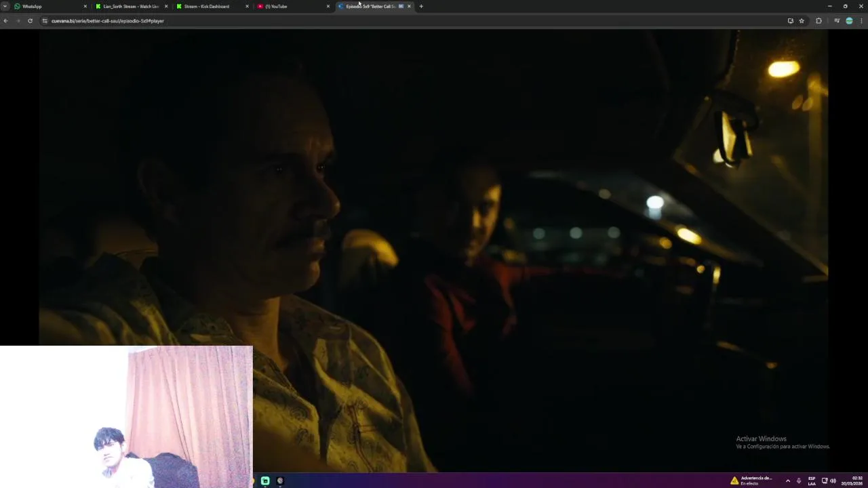Expand the tab search dropdown
The width and height of the screenshot is (868, 488).
(x=5, y=6)
